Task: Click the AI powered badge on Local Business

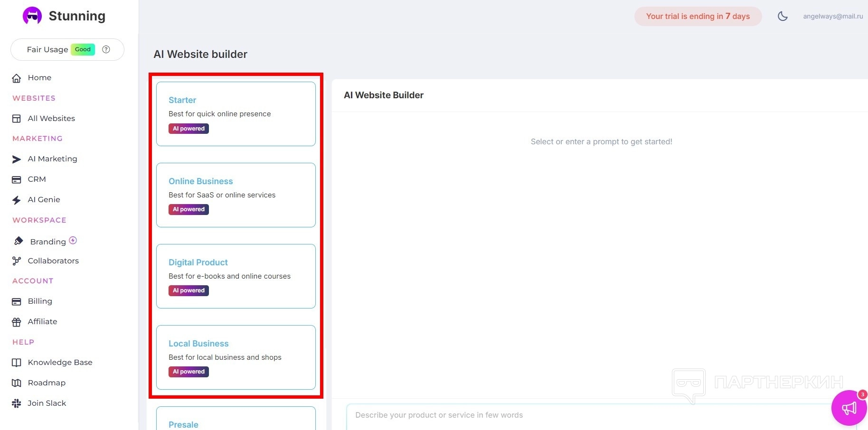Action: pyautogui.click(x=189, y=372)
